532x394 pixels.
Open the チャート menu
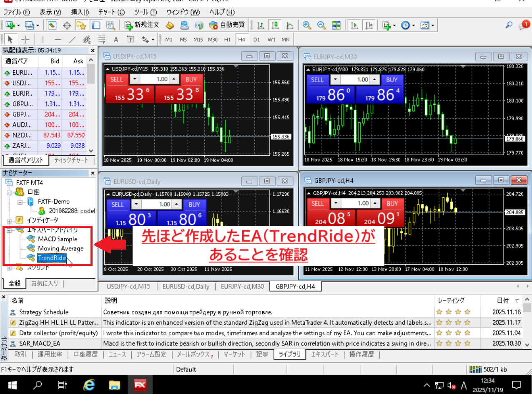click(111, 12)
